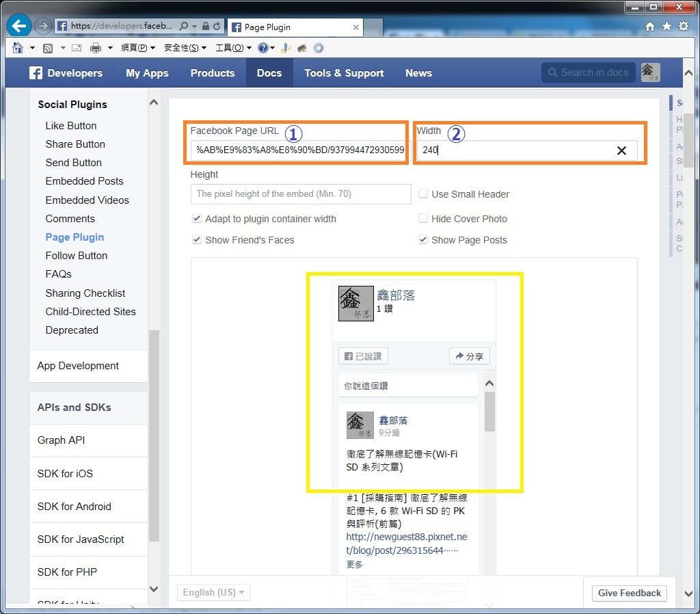This screenshot has height=614, width=700.
Task: Refresh the page with the reload icon
Action: pyautogui.click(x=217, y=27)
